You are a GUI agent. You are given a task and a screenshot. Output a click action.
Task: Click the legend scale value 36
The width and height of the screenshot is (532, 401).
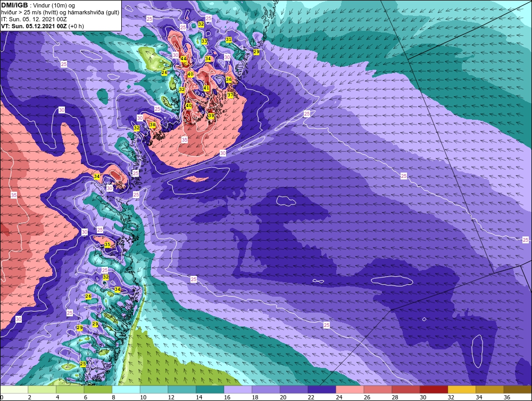click(x=507, y=397)
